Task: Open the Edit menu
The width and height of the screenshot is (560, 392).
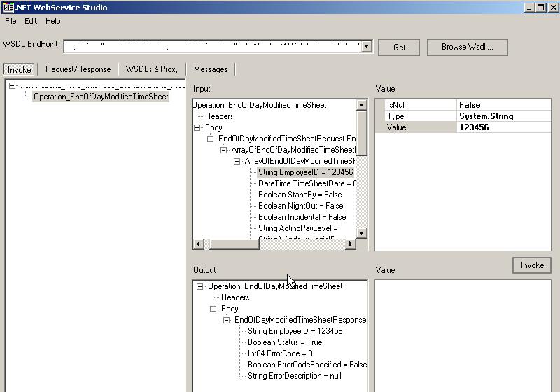Action: pyautogui.click(x=31, y=21)
